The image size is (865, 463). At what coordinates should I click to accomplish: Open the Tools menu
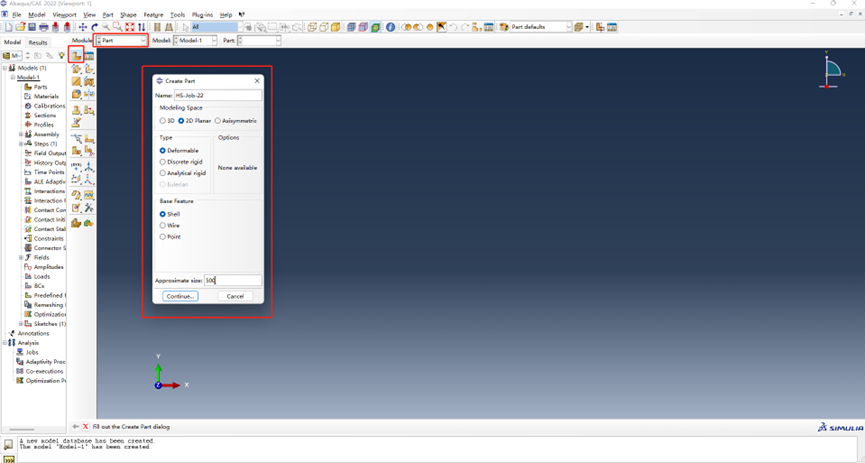click(178, 15)
